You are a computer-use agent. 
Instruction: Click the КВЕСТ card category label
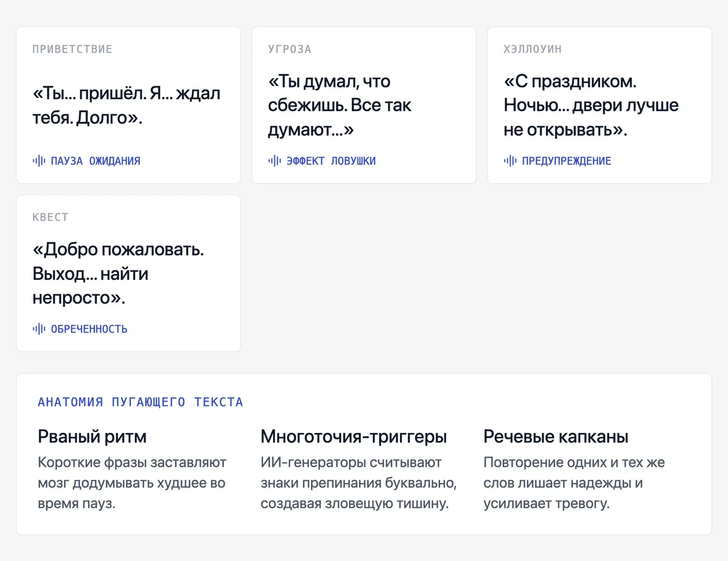tap(50, 217)
